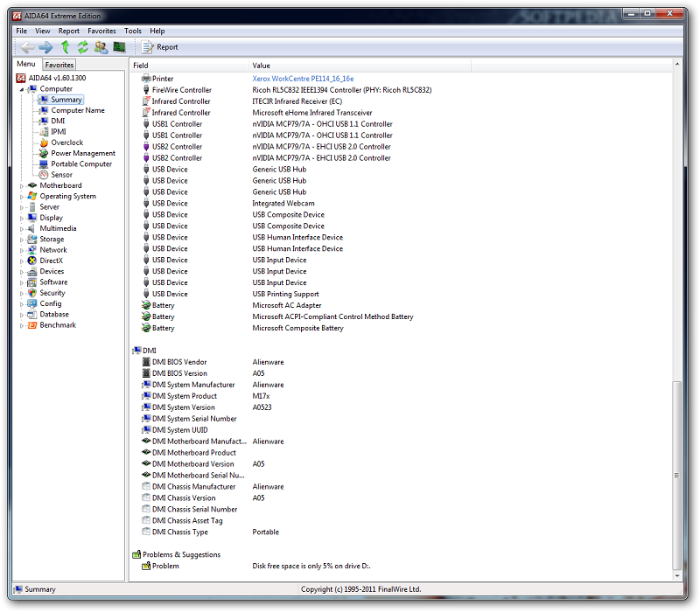Open the Tools menu

[132, 31]
